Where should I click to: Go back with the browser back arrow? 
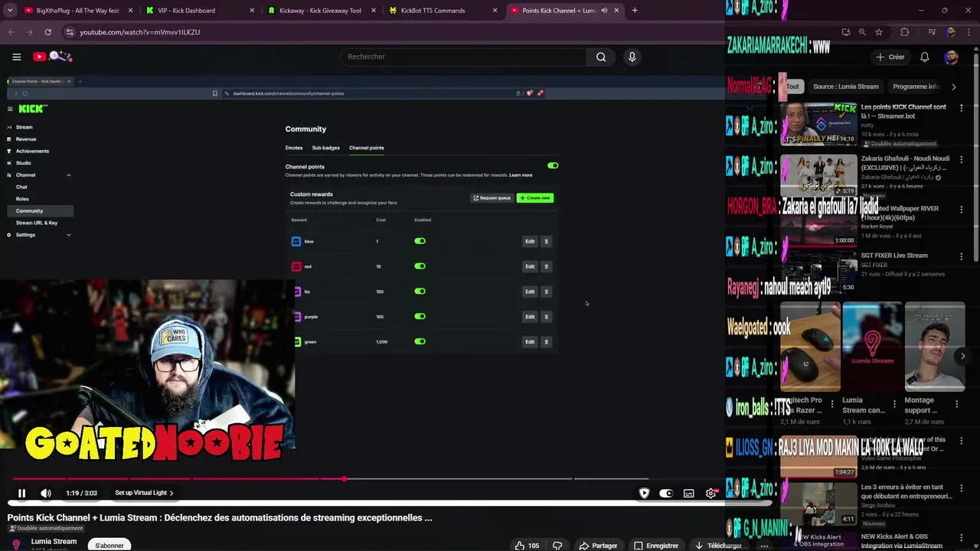[x=11, y=32]
